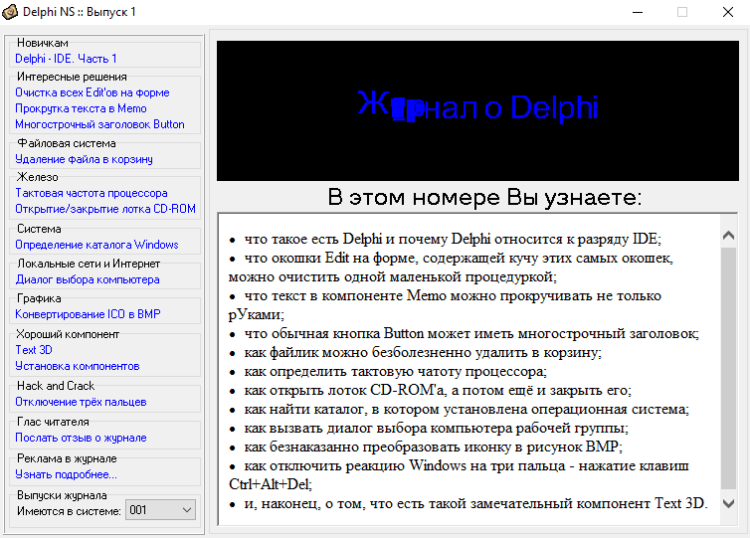
Task: Open "Удаление файла в корзину" article
Action: [84, 159]
